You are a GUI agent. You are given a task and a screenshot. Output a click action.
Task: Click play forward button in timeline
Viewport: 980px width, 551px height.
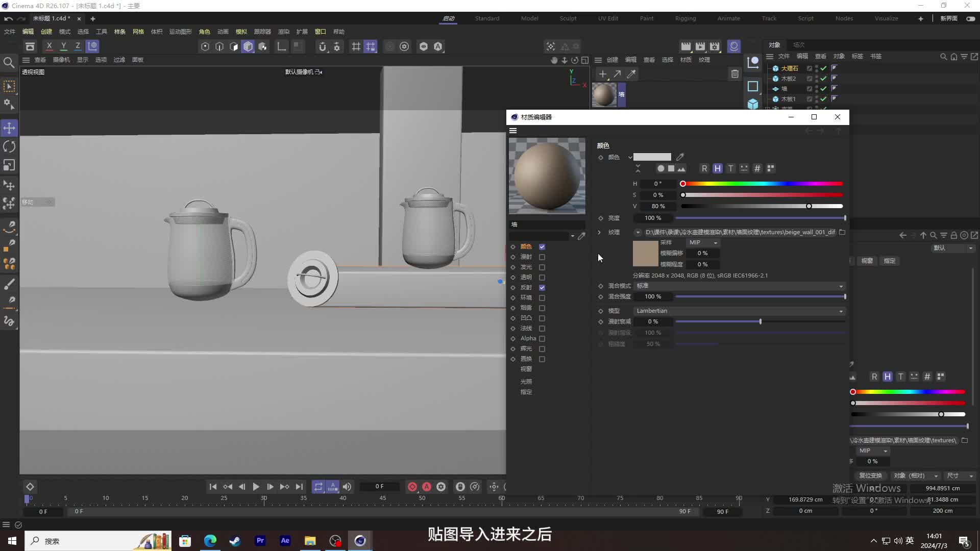[x=256, y=487]
